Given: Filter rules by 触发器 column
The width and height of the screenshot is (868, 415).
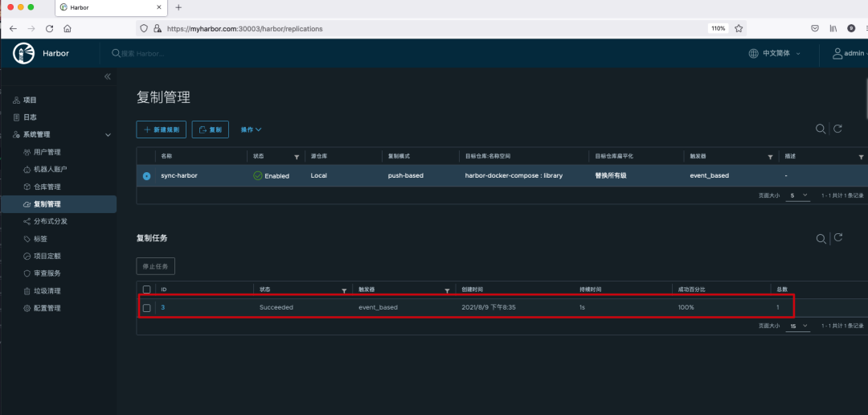Looking at the screenshot, I should 770,158.
